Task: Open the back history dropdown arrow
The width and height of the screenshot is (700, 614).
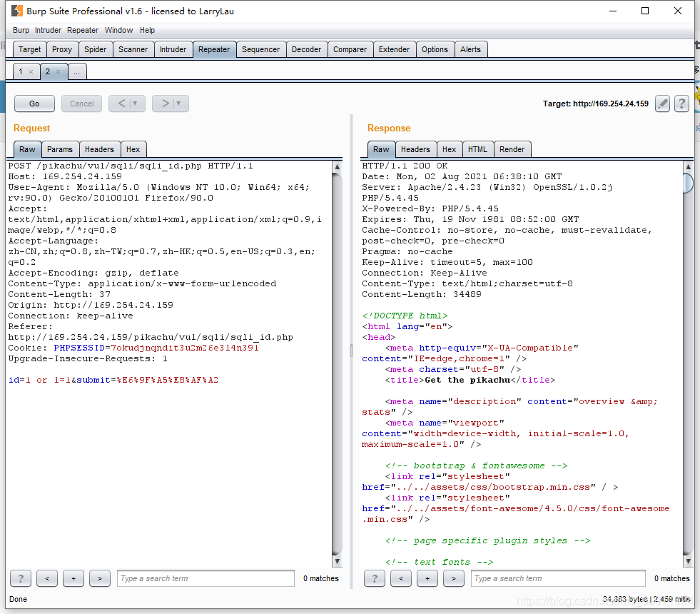Action: [136, 104]
